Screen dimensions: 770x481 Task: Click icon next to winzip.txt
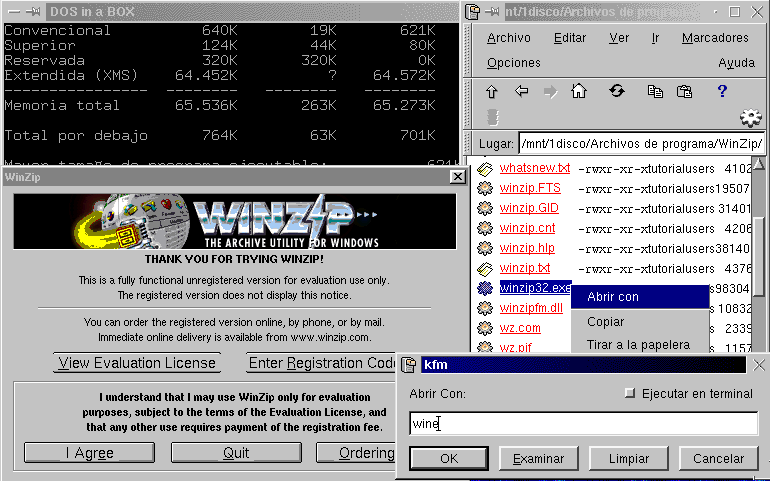tap(485, 269)
